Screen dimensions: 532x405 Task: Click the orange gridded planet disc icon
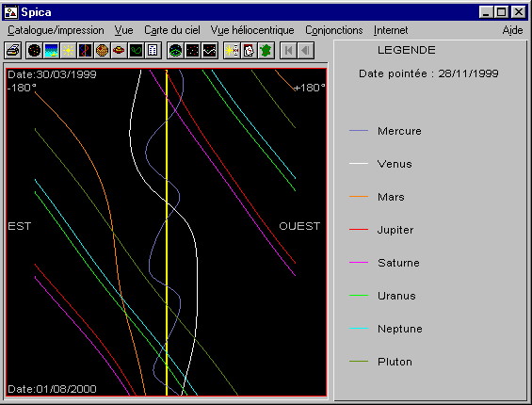(102, 51)
